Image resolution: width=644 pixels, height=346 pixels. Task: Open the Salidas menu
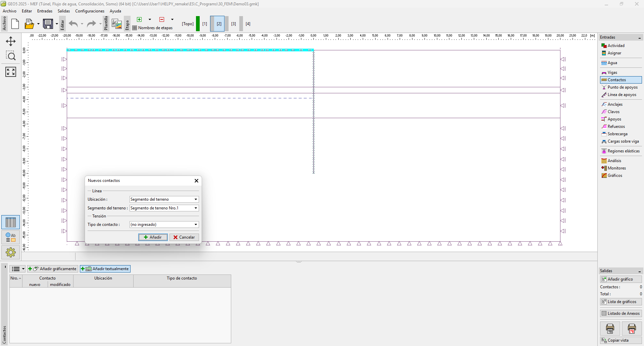pyautogui.click(x=63, y=11)
